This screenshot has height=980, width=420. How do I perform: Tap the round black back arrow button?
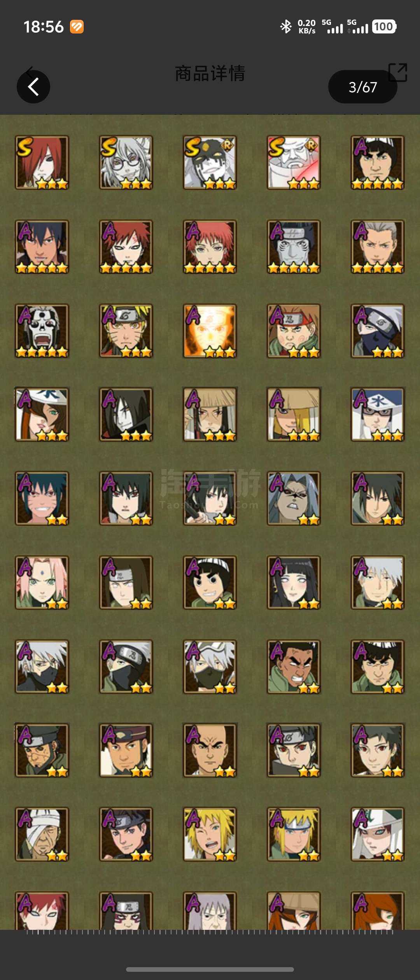point(33,86)
